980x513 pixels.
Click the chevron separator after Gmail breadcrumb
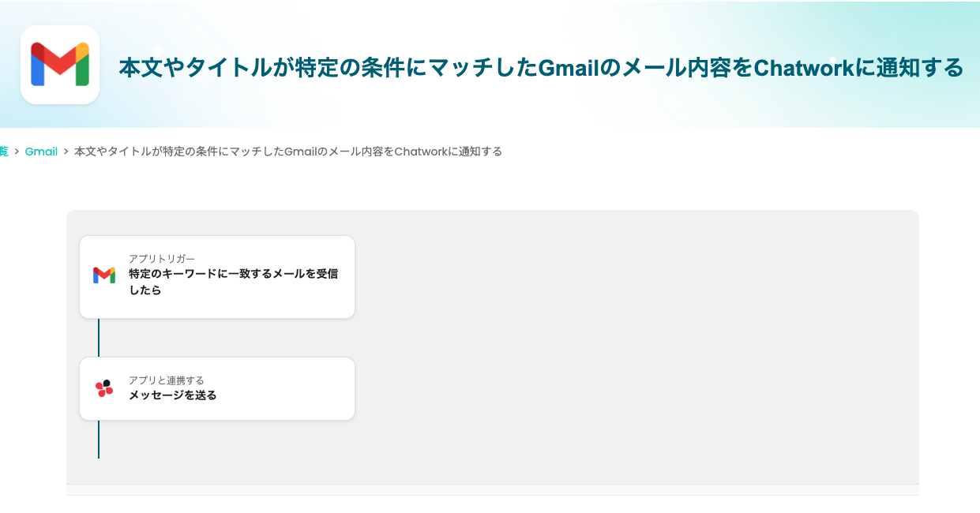coord(66,152)
